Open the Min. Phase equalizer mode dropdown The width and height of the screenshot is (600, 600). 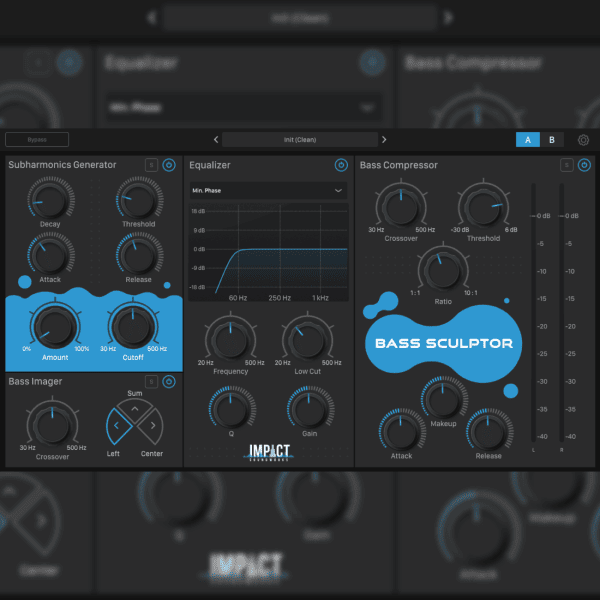point(267,189)
